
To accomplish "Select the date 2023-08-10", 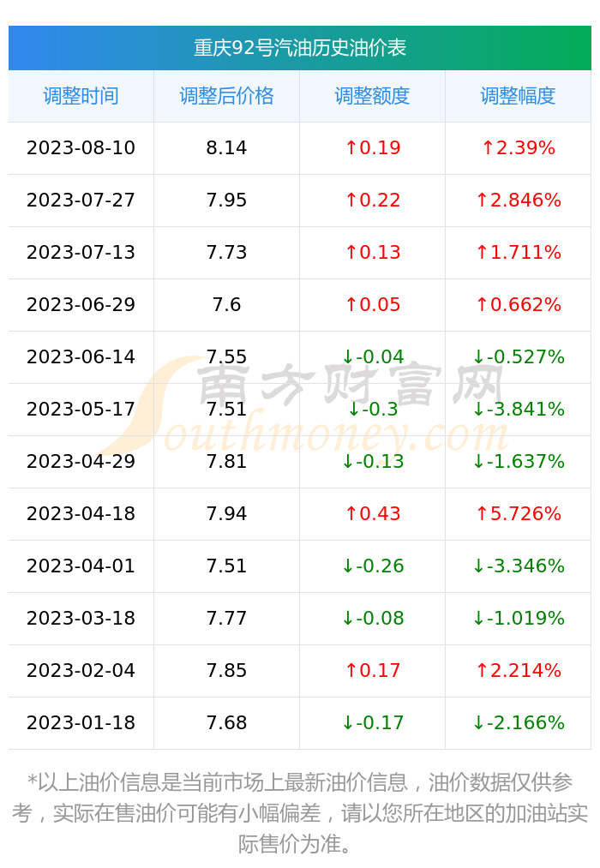I will 81,148.
